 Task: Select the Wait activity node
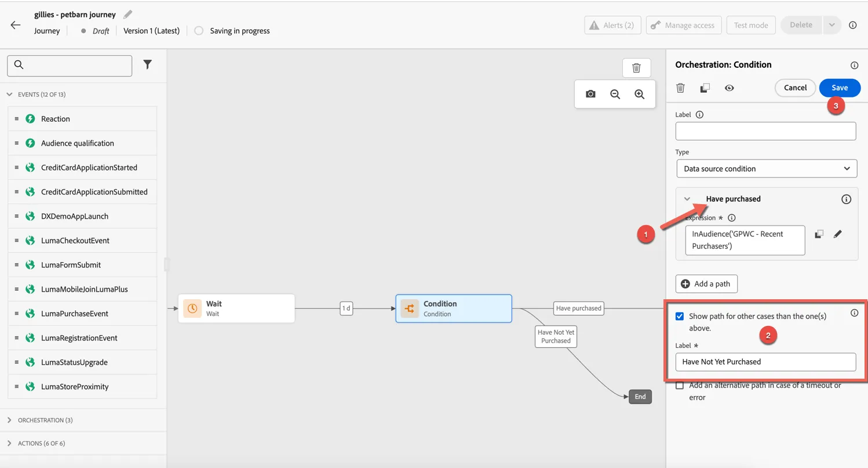(236, 309)
